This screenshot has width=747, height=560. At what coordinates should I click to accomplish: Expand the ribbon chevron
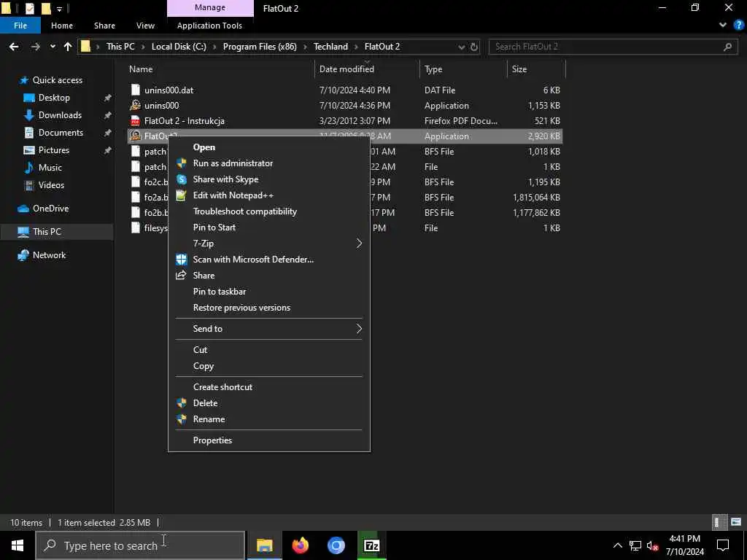click(x=723, y=26)
